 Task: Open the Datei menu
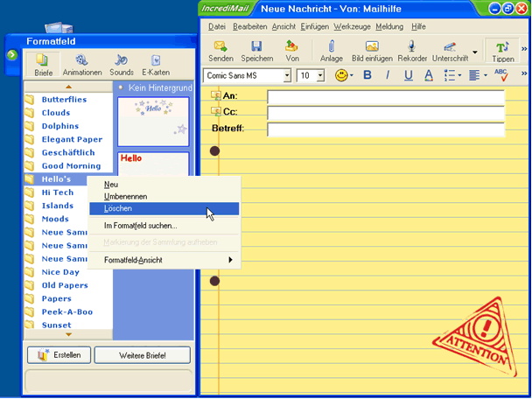coord(217,26)
